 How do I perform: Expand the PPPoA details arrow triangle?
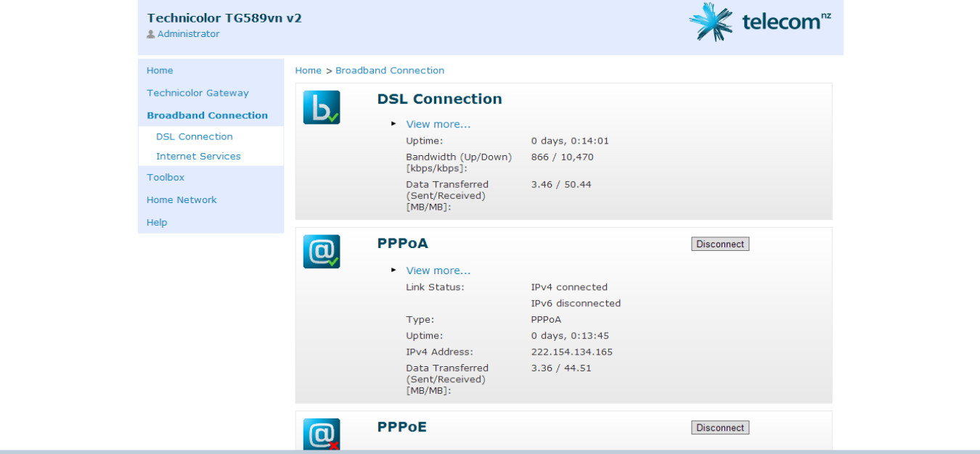pyautogui.click(x=393, y=271)
